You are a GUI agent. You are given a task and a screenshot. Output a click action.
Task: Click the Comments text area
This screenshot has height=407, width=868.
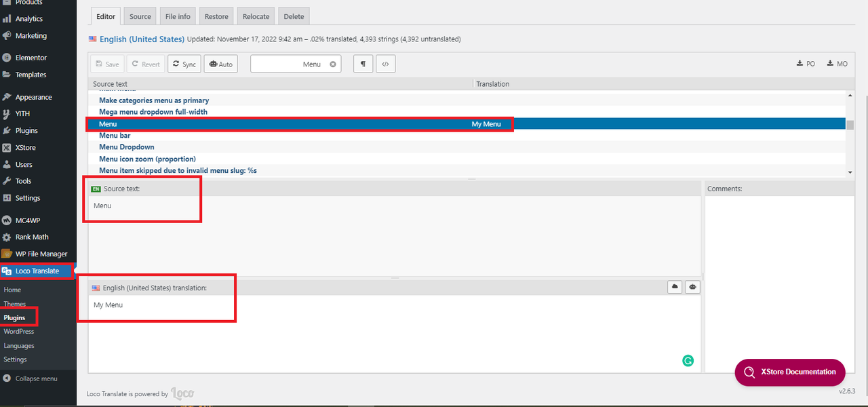(779, 284)
